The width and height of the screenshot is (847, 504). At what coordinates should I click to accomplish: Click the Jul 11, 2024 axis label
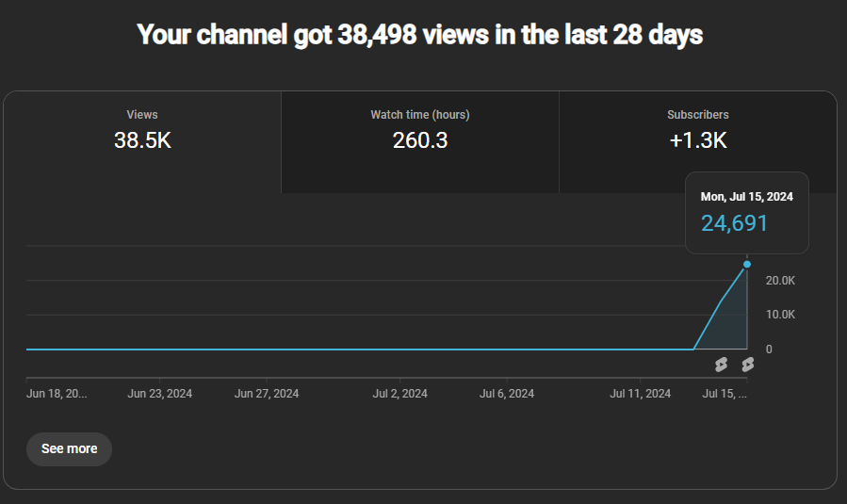(x=640, y=394)
